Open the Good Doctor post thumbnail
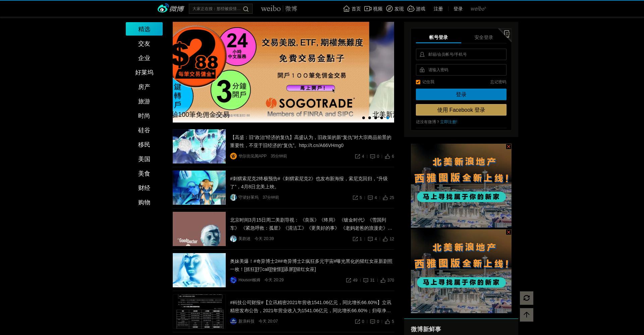 tap(199, 229)
